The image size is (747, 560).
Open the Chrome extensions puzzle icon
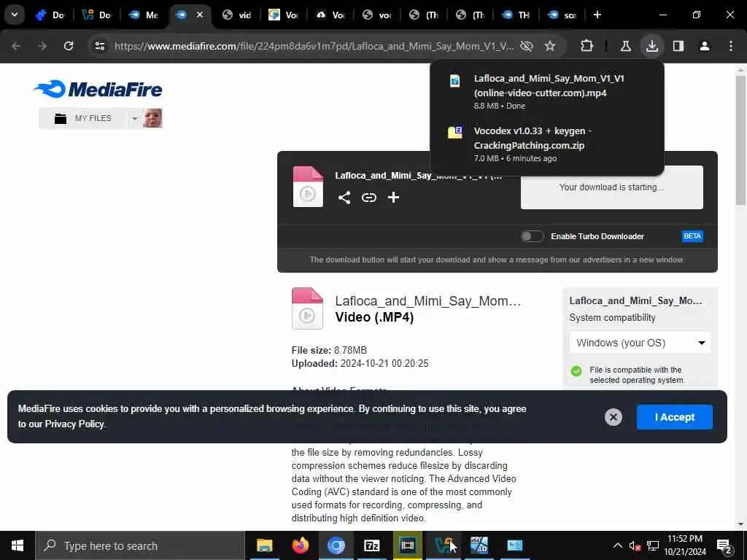pos(587,46)
